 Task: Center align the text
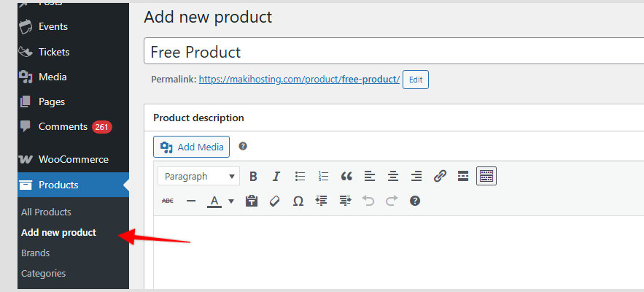(393, 176)
